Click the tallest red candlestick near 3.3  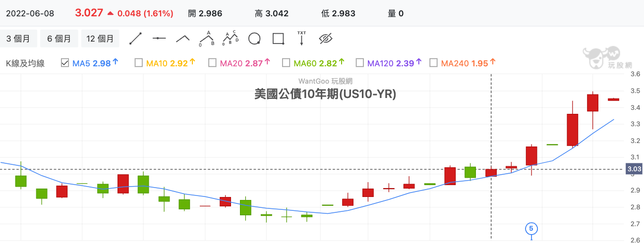point(573,130)
